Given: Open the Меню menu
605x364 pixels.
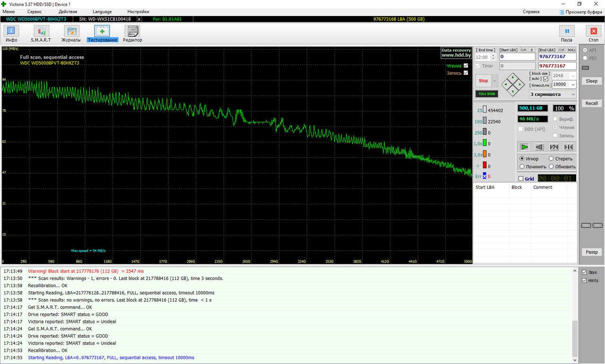Looking at the screenshot, I should click(x=9, y=11).
